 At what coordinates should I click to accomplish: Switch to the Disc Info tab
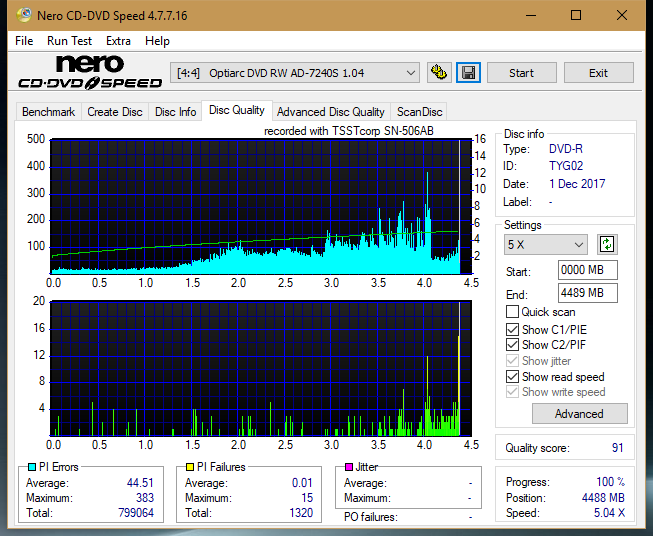[175, 112]
